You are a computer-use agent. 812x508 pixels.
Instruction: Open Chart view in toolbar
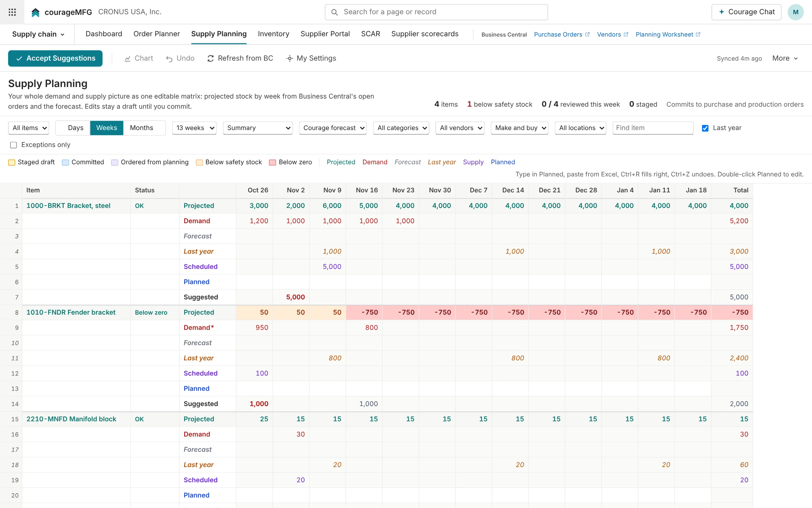139,58
